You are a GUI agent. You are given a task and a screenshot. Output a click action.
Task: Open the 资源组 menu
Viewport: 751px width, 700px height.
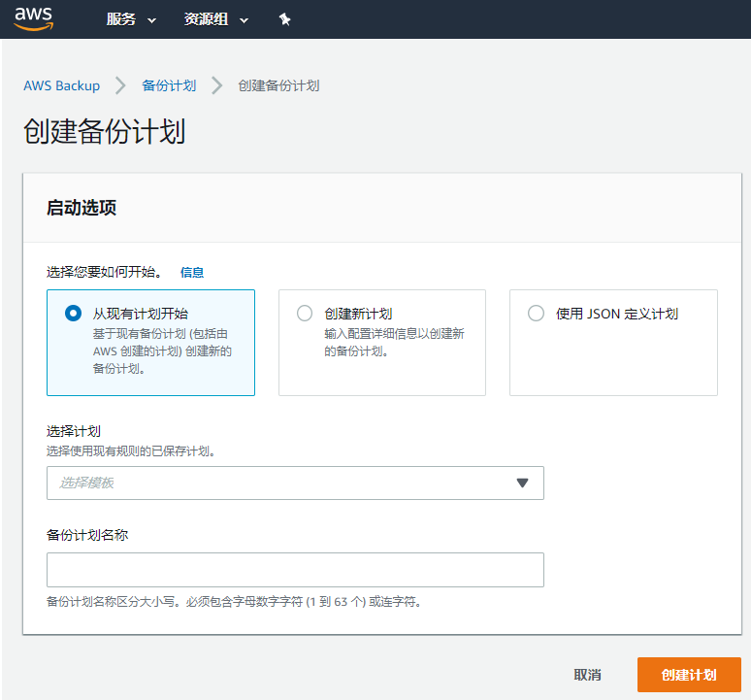coord(206,19)
